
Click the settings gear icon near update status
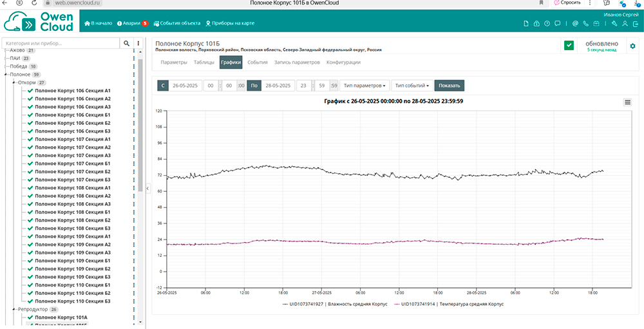tap(632, 46)
